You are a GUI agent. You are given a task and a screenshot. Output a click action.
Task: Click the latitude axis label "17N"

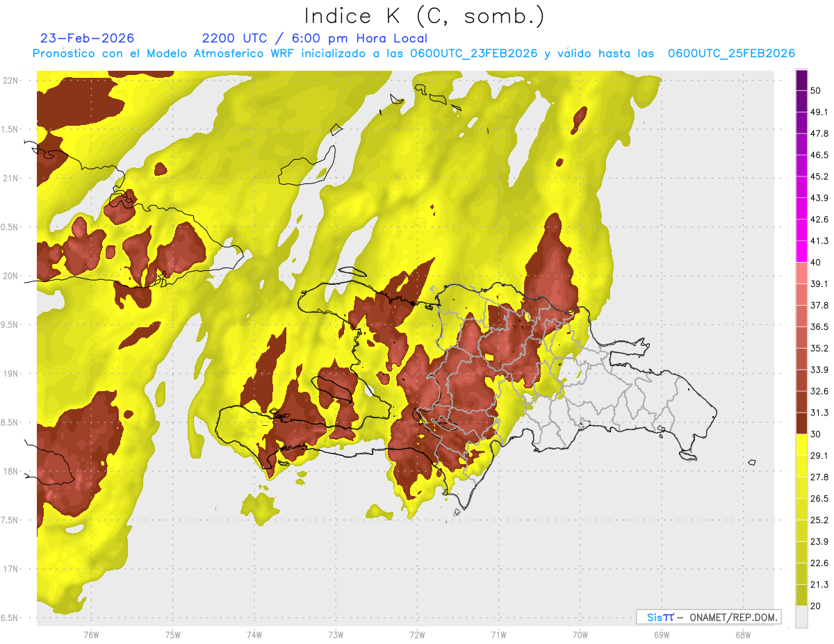coord(11,569)
